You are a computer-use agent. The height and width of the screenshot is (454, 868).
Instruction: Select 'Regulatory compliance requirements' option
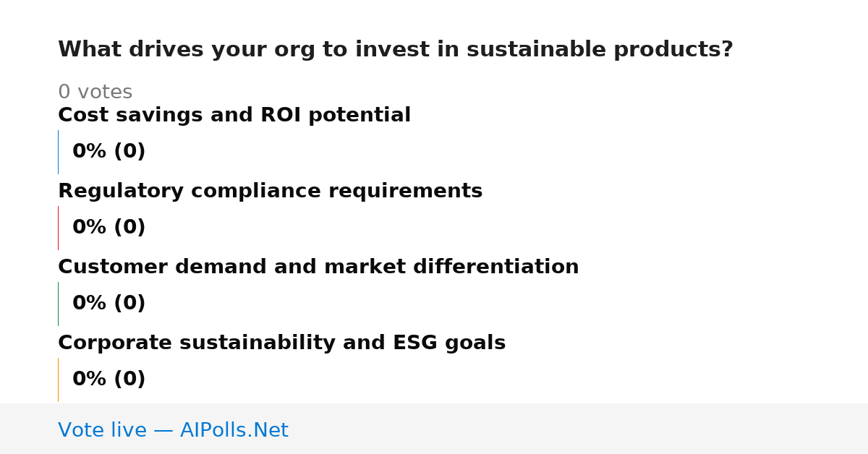270,191
